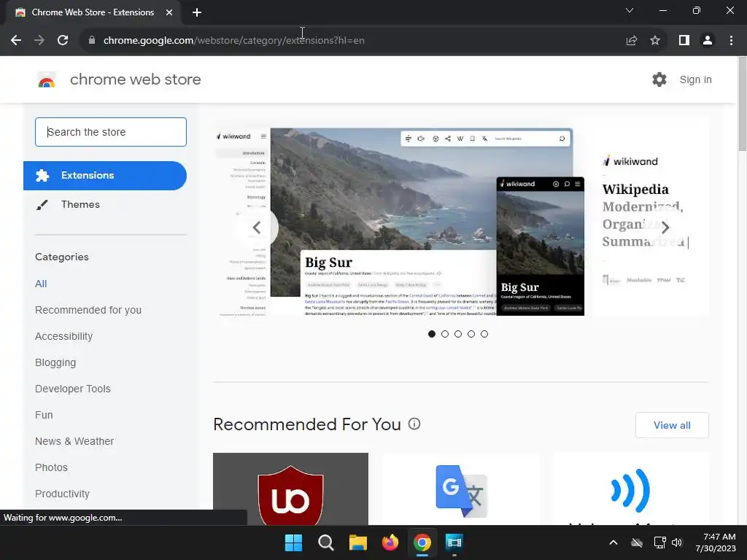The height and width of the screenshot is (560, 747).
Task: Select the Extensions section
Action: point(105,175)
